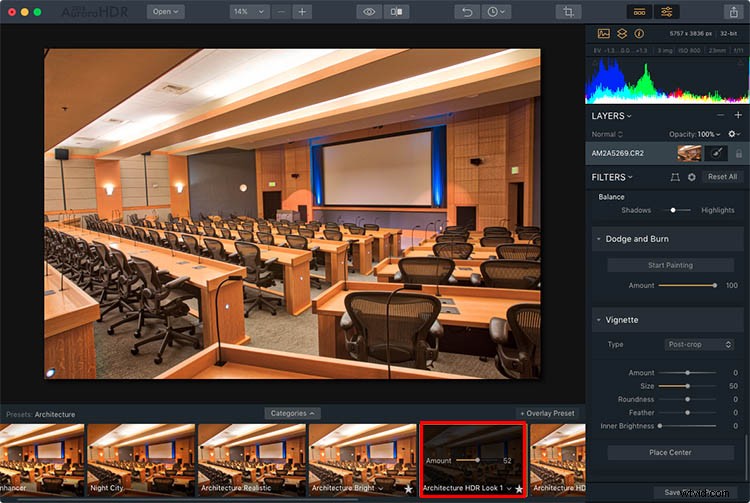Click the main conference room image
This screenshot has width=750, height=503.
292,213
